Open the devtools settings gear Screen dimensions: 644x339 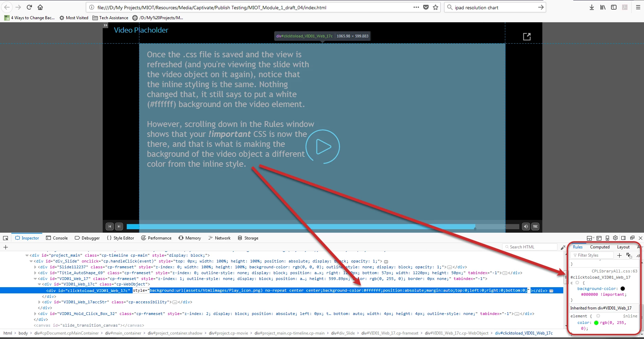click(615, 238)
